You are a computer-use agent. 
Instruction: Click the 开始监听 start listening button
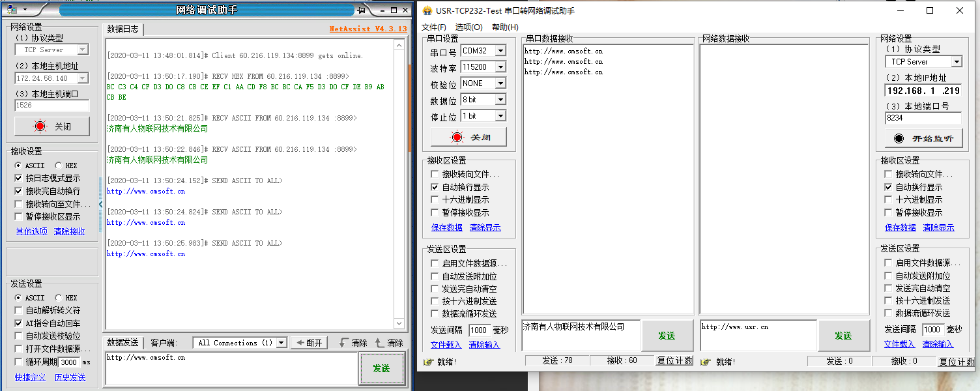(x=923, y=138)
